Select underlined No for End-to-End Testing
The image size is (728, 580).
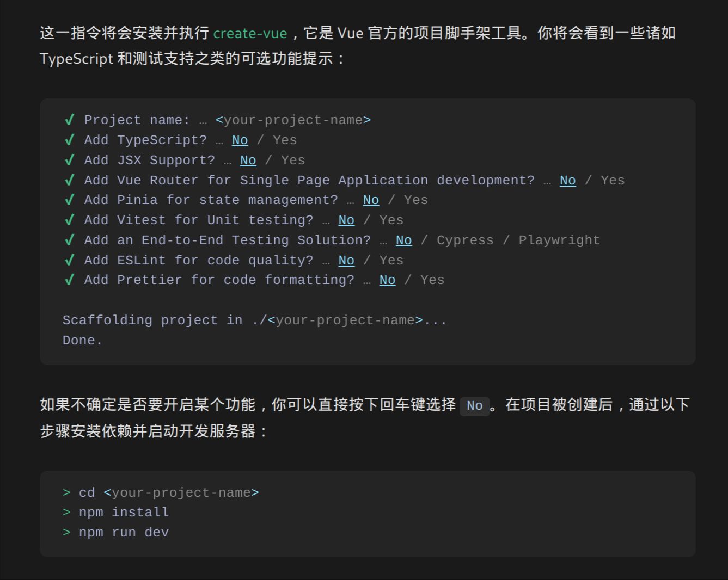coord(403,240)
